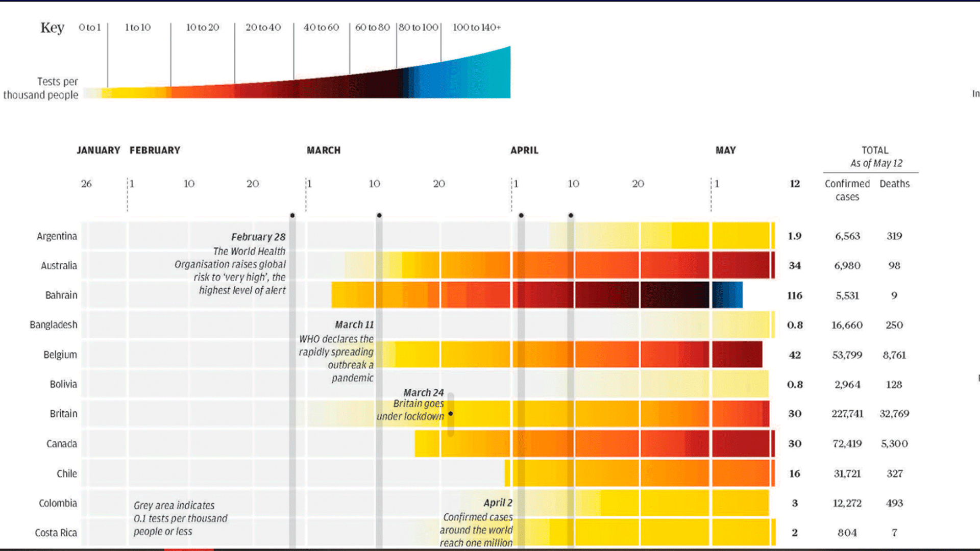Click the 'Grey area indicates' explanatory note
The image size is (980, 551).
181,518
